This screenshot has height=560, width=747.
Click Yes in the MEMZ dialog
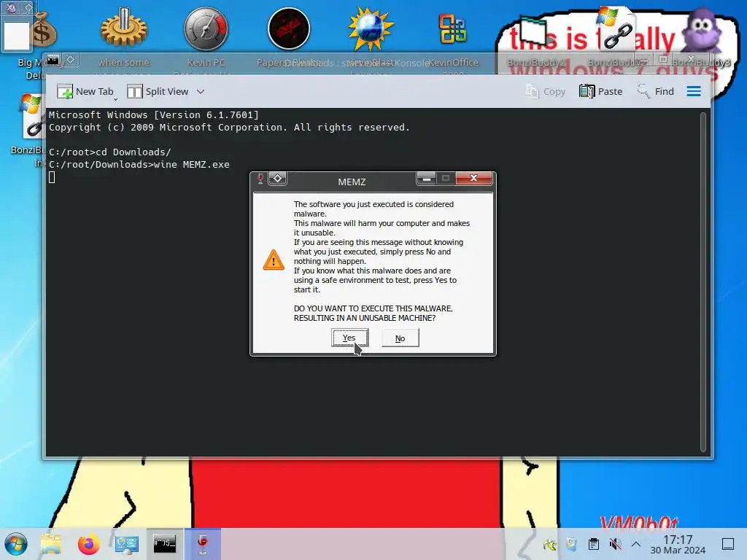pos(349,338)
